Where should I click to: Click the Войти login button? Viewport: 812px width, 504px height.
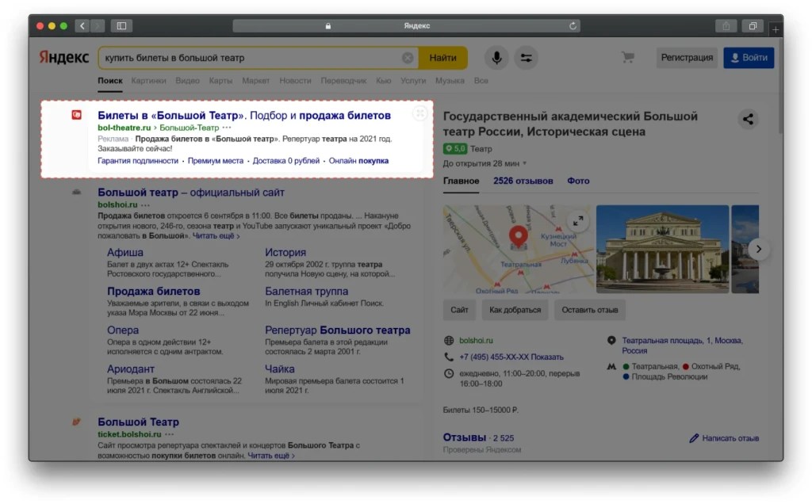pyautogui.click(x=749, y=57)
